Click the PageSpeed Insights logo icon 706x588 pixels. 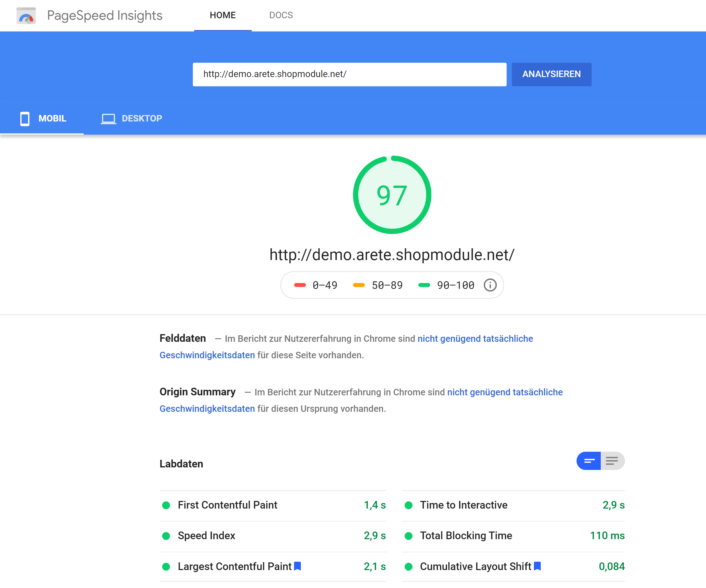pyautogui.click(x=26, y=16)
